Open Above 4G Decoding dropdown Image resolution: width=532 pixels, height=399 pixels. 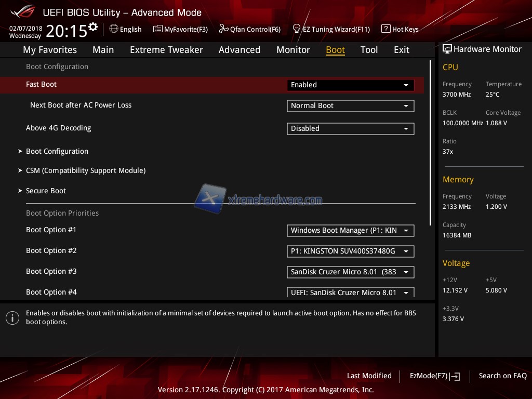tap(350, 129)
